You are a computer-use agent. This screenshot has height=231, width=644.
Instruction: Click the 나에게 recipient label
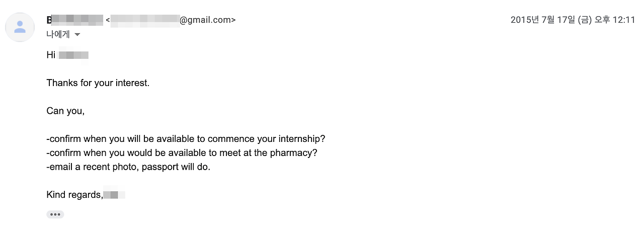coord(57,35)
